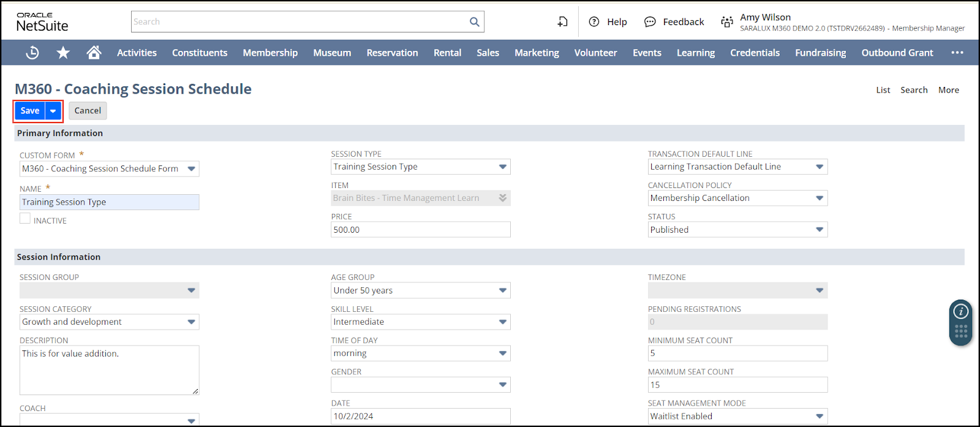Click the Cancel button
This screenshot has width=980, height=427.
88,111
